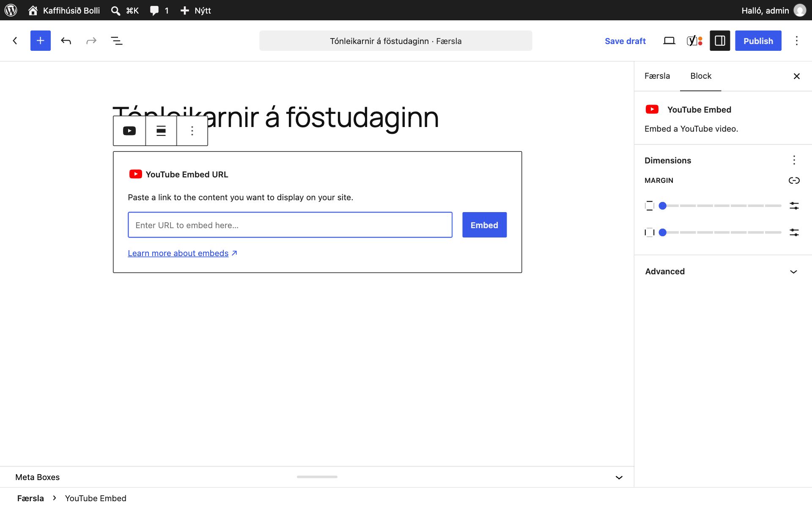The width and height of the screenshot is (812, 508).
Task: Select YouTube Embed in the breadcrumb
Action: pyautogui.click(x=96, y=498)
